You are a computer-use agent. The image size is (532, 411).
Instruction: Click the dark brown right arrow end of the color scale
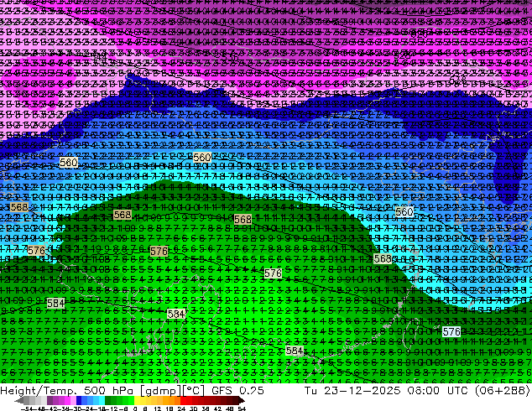click(242, 400)
